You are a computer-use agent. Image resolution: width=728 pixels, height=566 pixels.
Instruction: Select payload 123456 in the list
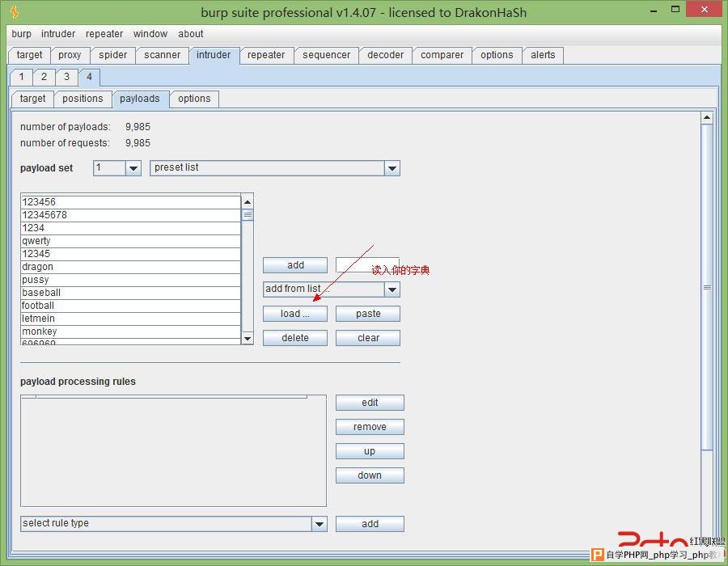tap(131, 202)
